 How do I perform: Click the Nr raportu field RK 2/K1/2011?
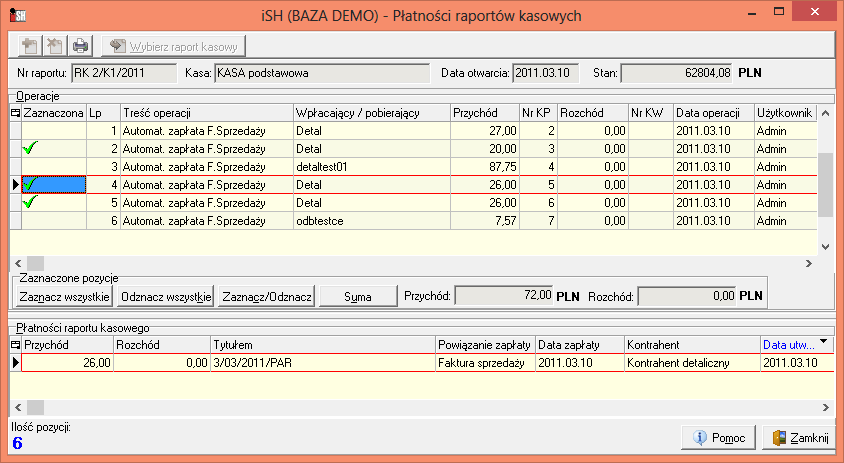[x=124, y=73]
